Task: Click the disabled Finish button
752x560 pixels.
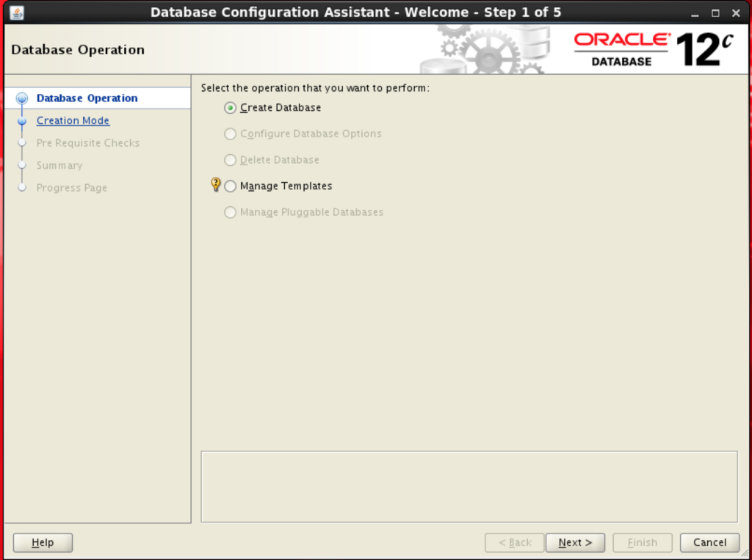Action: click(642, 542)
